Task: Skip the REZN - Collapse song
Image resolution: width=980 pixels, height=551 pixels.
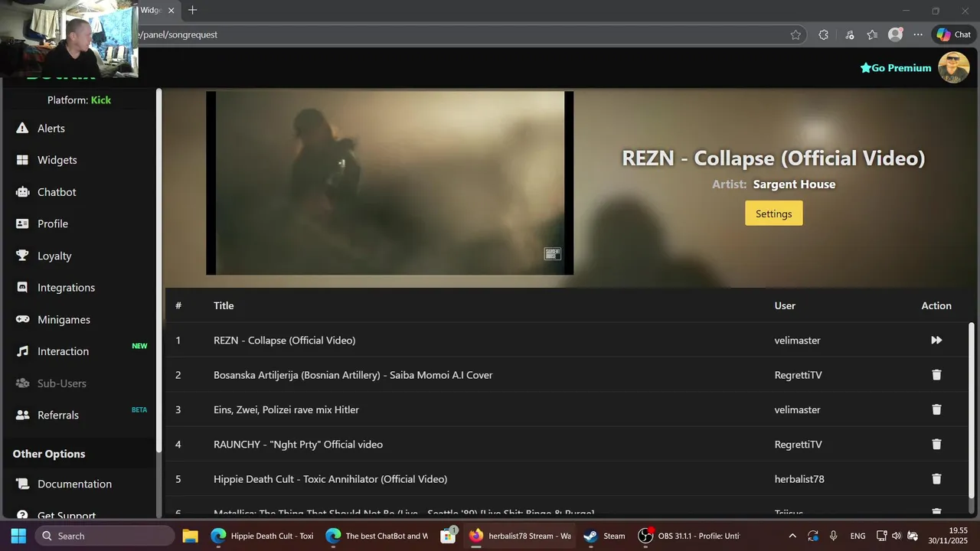Action: [936, 340]
